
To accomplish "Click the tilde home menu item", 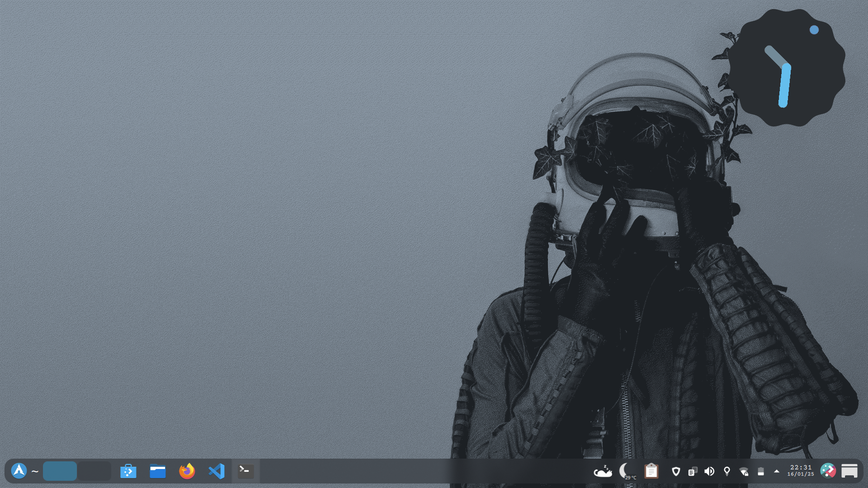I will [35, 471].
